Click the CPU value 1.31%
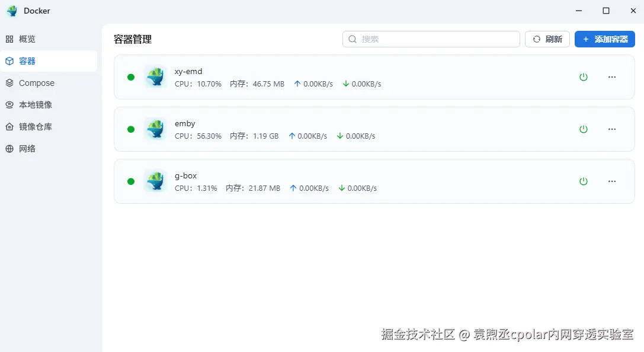This screenshot has height=352, width=644. 207,188
